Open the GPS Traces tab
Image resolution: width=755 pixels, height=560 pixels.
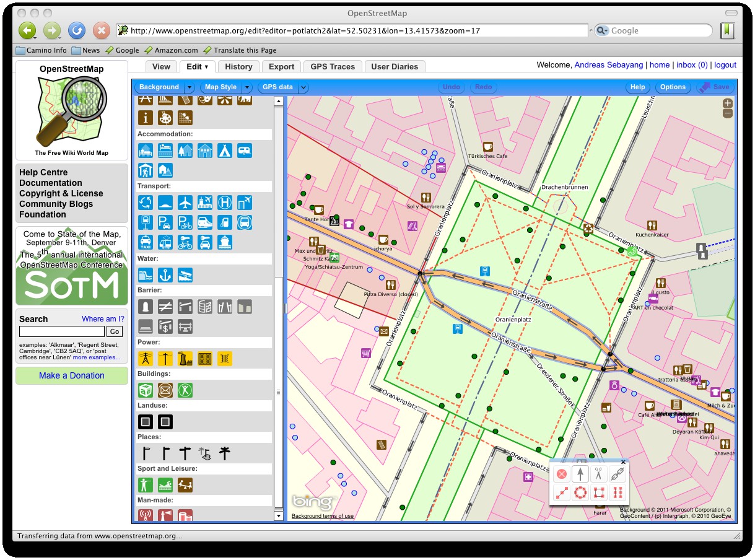(333, 67)
